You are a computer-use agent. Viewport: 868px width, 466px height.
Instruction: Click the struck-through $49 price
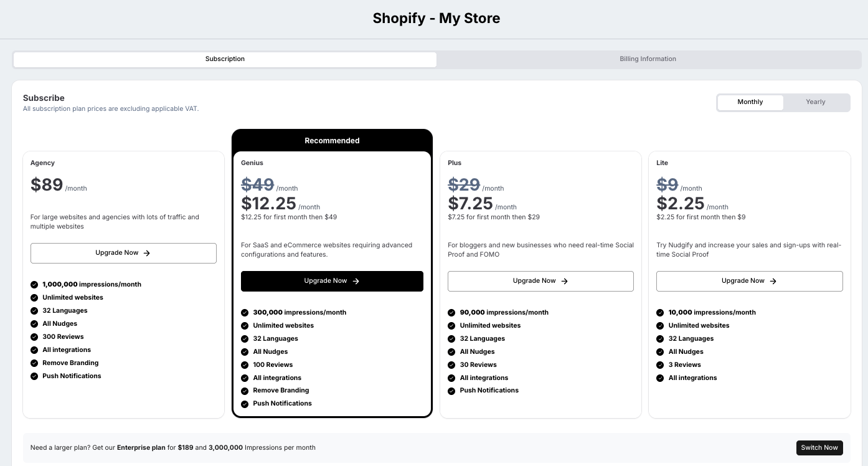pyautogui.click(x=258, y=184)
